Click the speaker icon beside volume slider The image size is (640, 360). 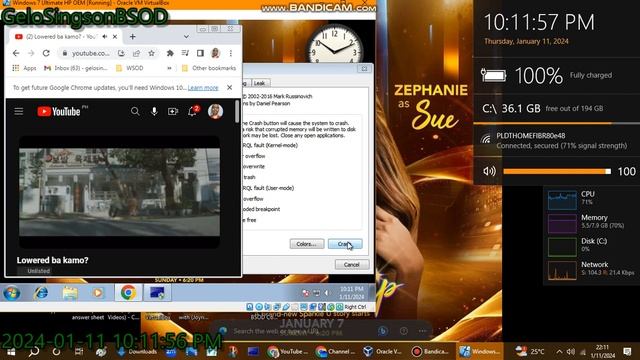[x=489, y=171]
